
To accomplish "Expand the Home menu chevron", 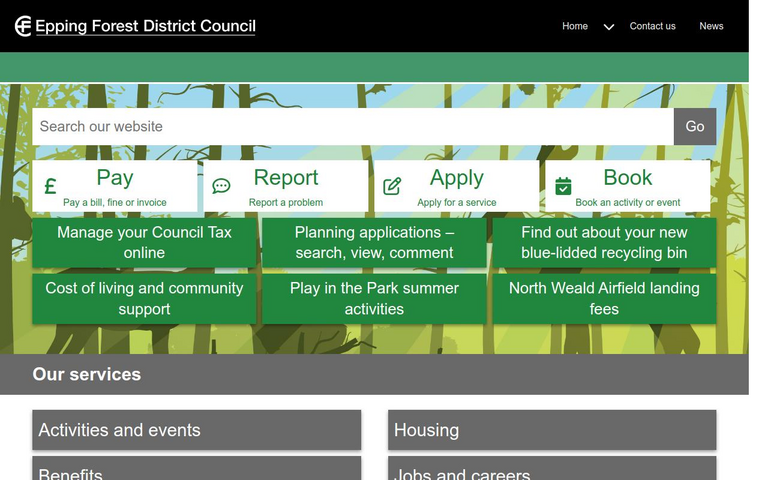I will (x=608, y=27).
